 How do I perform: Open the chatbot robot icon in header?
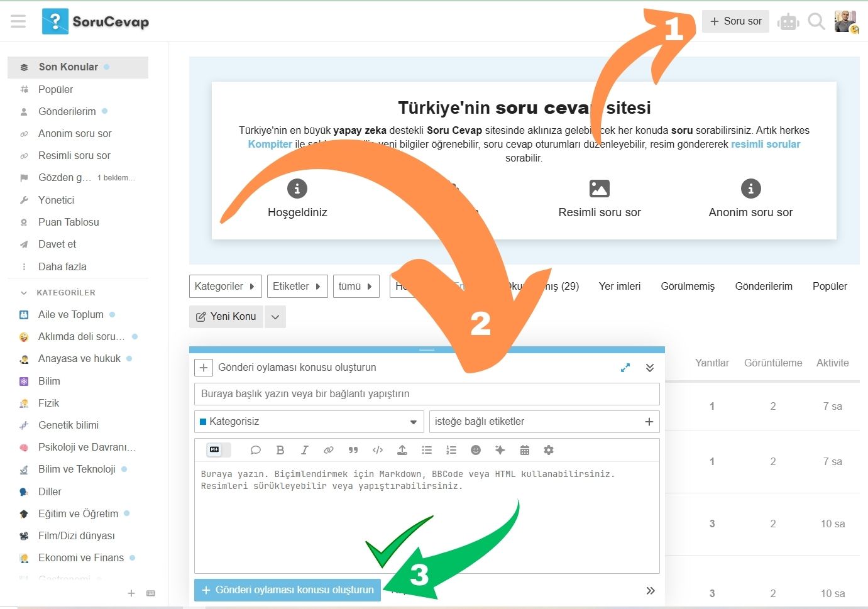tap(788, 22)
